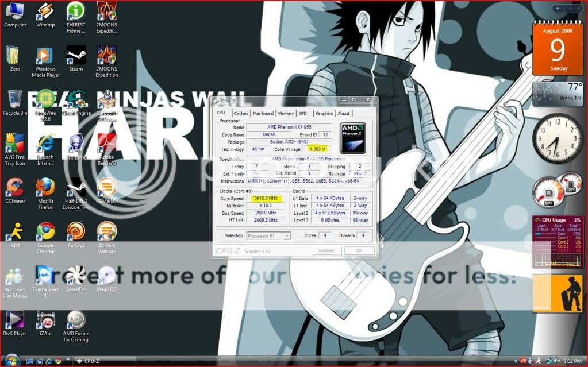The image size is (588, 367).
Task: Go to the Memory tab in CPU-Z
Action: coord(286,113)
